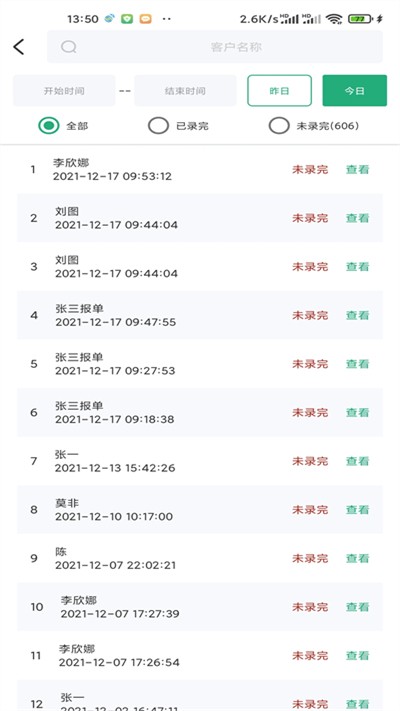This screenshot has width=400, height=711.
Task: Open row 7 张一 dated 2021-12-13
Action: tap(200, 461)
